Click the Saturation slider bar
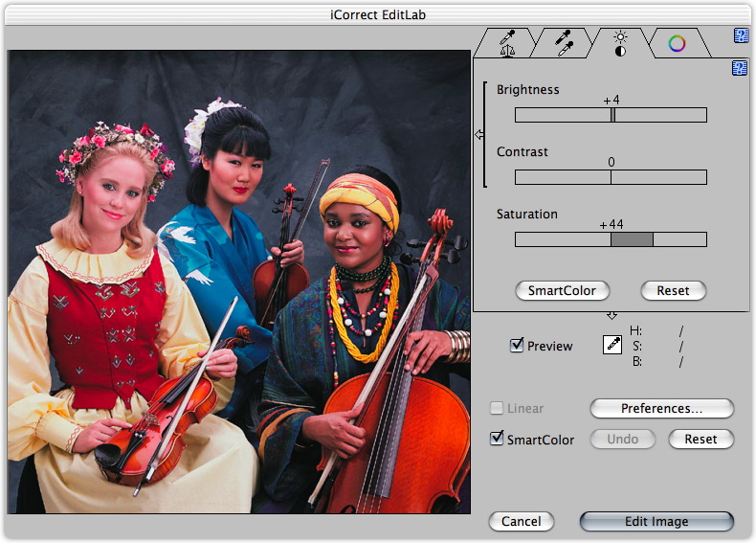The image size is (756, 543). (x=611, y=239)
